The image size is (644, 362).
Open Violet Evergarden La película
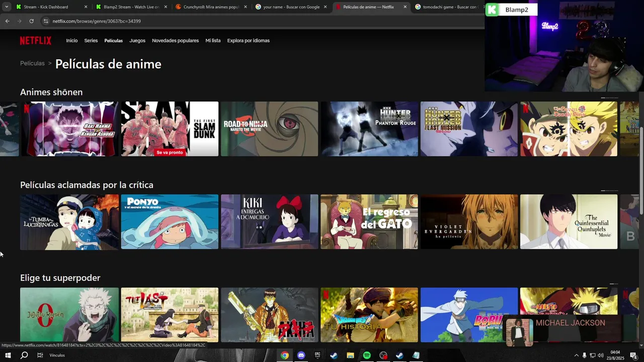469,222
